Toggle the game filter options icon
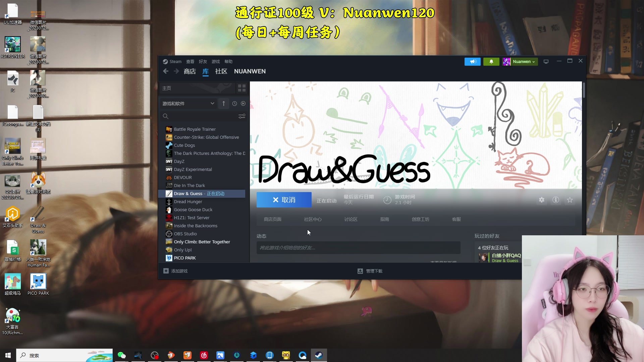644x362 pixels. click(x=241, y=115)
